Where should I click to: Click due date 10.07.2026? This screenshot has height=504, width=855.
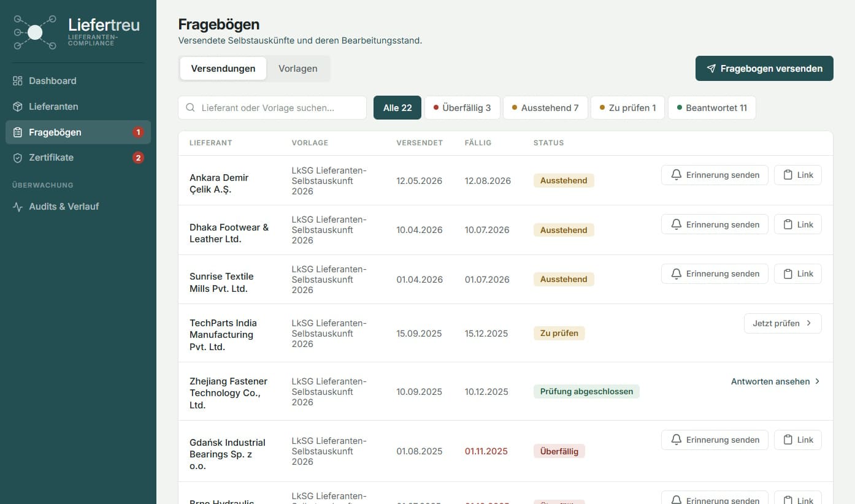pos(487,230)
